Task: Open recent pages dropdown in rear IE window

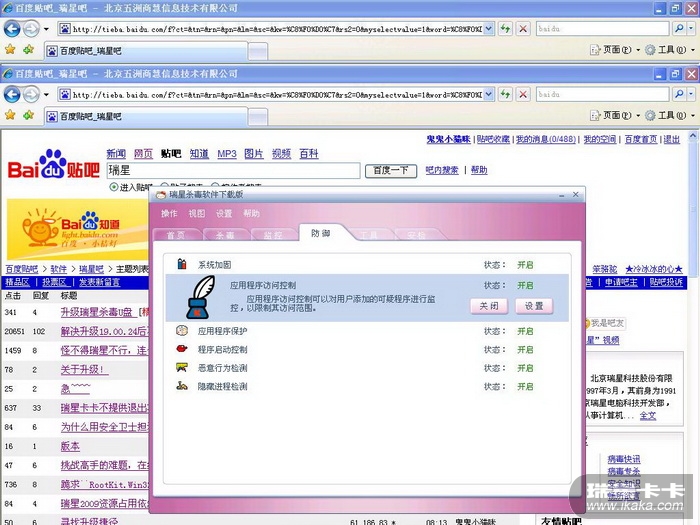Action: coord(46,29)
